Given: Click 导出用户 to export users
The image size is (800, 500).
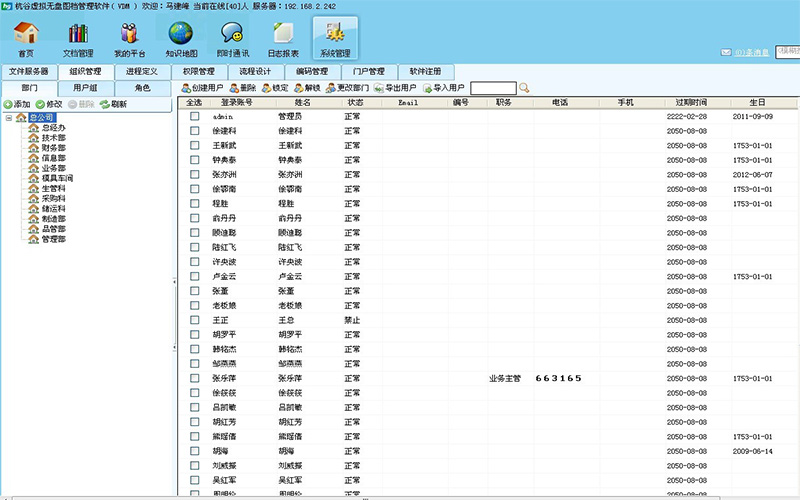Looking at the screenshot, I should tap(395, 88).
